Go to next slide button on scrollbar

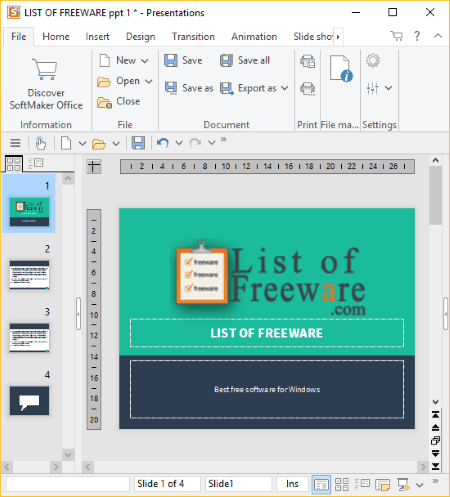(435, 453)
